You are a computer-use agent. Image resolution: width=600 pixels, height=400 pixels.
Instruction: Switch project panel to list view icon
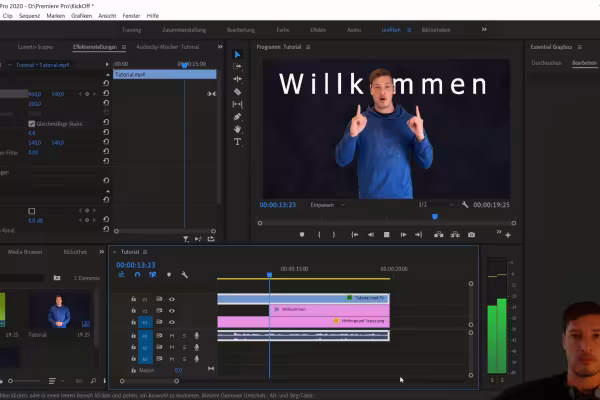[52, 381]
